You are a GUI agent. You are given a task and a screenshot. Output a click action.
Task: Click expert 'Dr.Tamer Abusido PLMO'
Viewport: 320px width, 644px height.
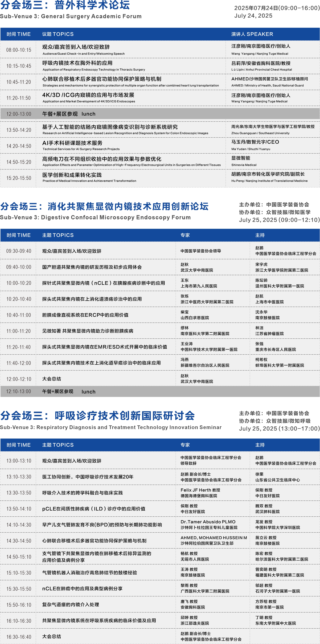(208, 522)
